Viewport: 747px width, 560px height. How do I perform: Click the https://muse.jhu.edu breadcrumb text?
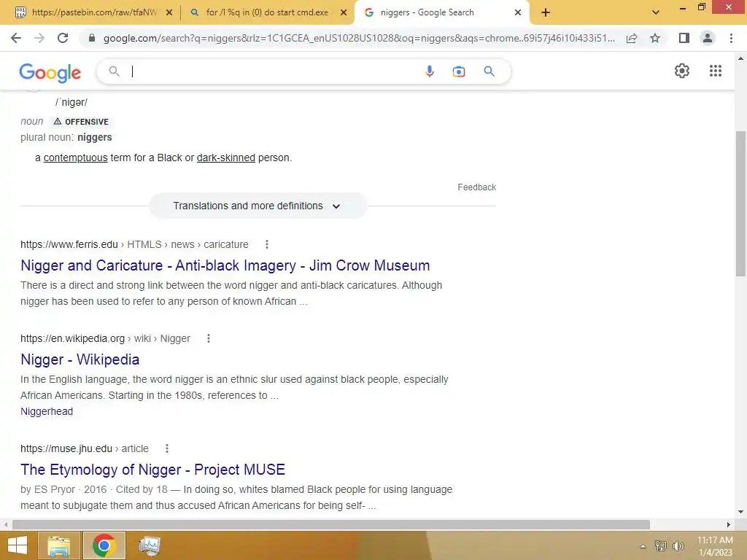pyautogui.click(x=66, y=448)
